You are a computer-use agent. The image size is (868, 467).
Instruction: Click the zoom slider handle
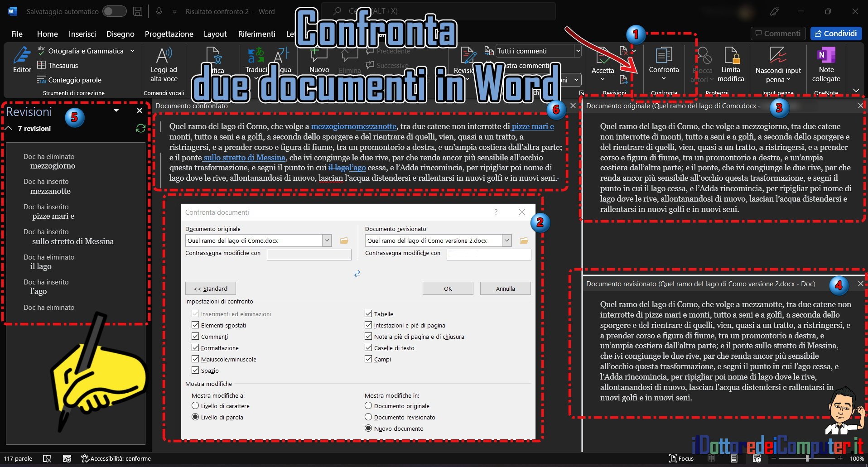pyautogui.click(x=807, y=458)
